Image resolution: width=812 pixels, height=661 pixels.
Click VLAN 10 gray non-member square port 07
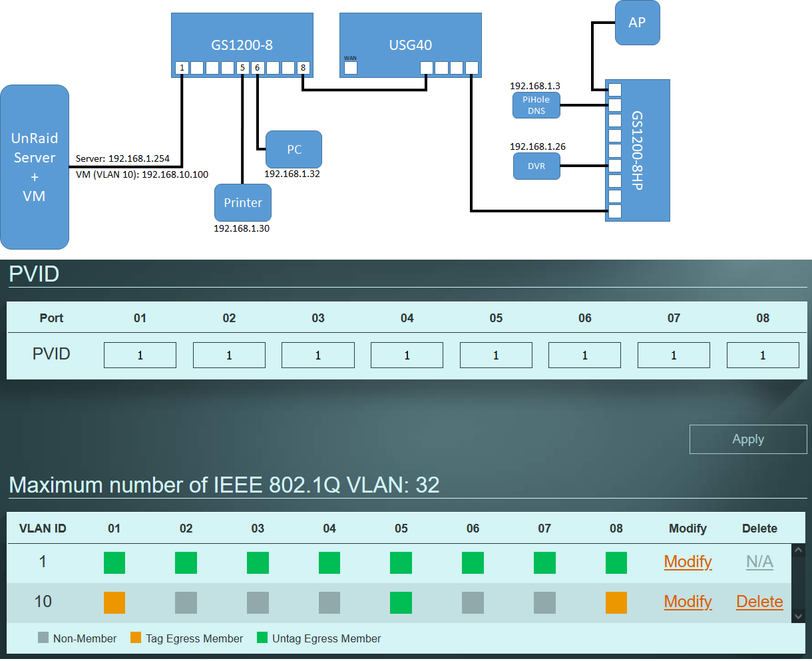[x=544, y=602]
